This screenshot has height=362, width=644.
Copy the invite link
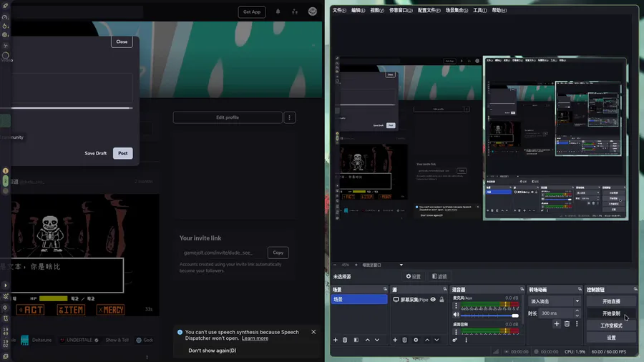point(278,253)
